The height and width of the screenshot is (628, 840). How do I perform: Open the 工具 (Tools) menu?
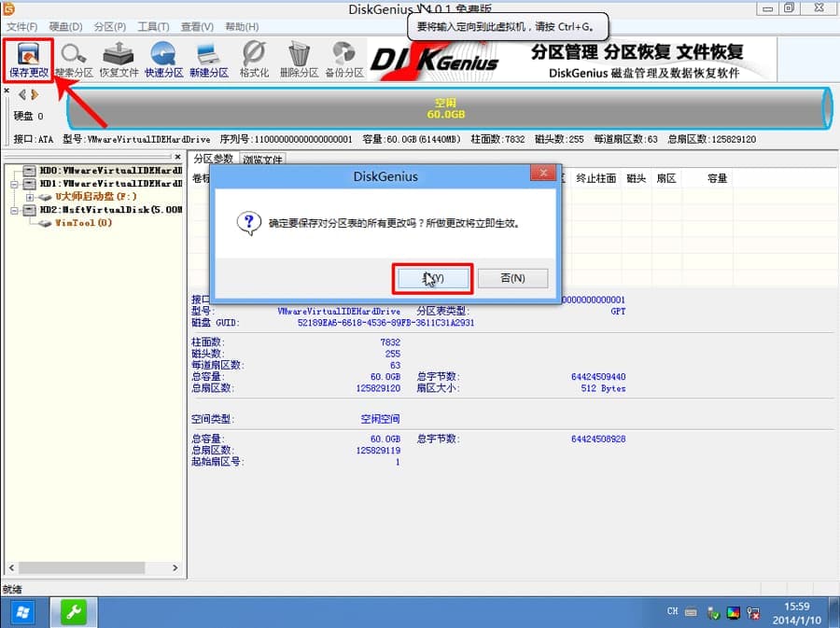[x=152, y=27]
